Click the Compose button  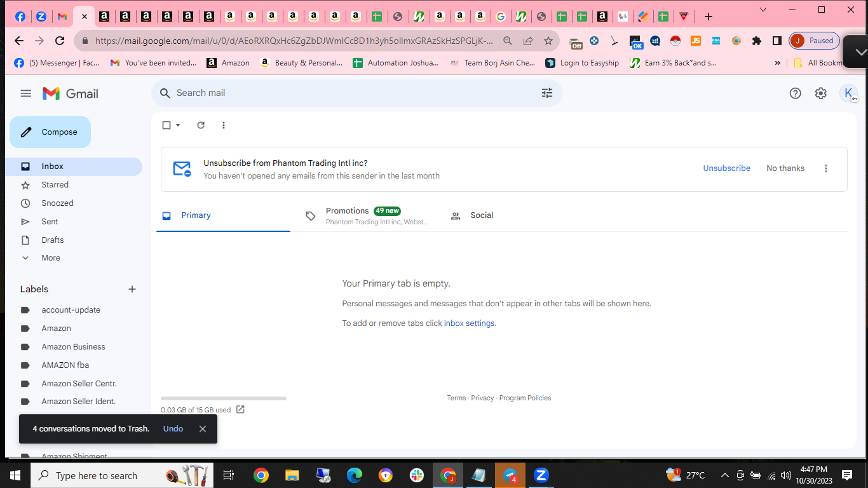50,132
